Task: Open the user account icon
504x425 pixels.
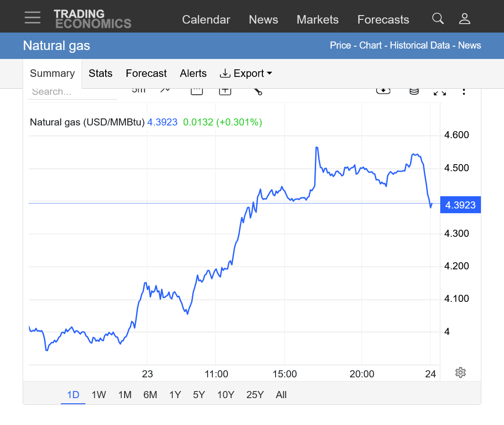Action: [464, 19]
